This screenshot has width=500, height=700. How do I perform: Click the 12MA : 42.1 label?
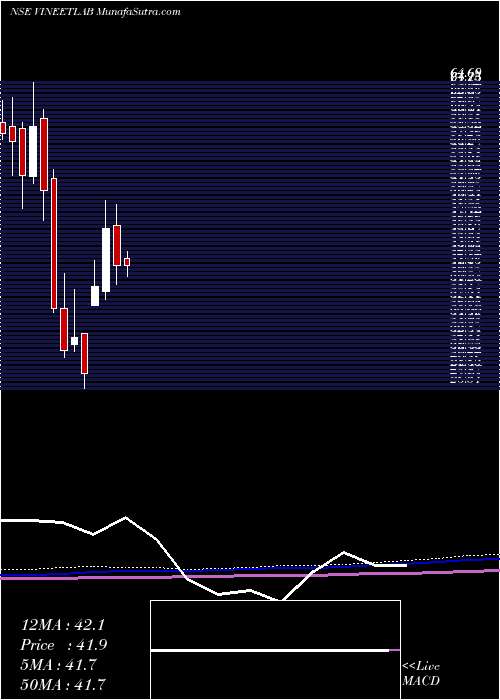62,625
